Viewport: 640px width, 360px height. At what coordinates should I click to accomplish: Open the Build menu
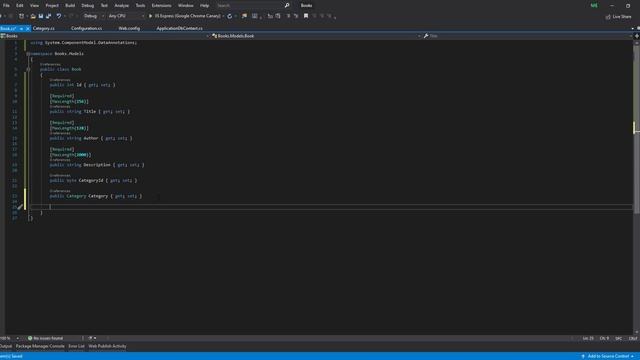(x=70, y=6)
